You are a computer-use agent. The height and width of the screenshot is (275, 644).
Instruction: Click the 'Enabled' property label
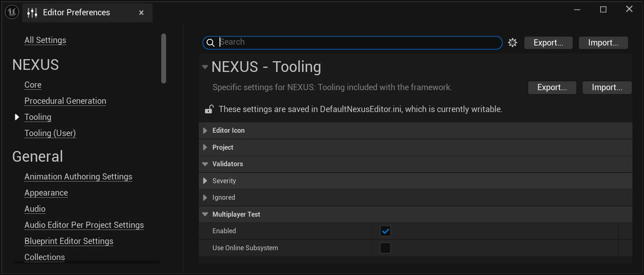click(224, 231)
